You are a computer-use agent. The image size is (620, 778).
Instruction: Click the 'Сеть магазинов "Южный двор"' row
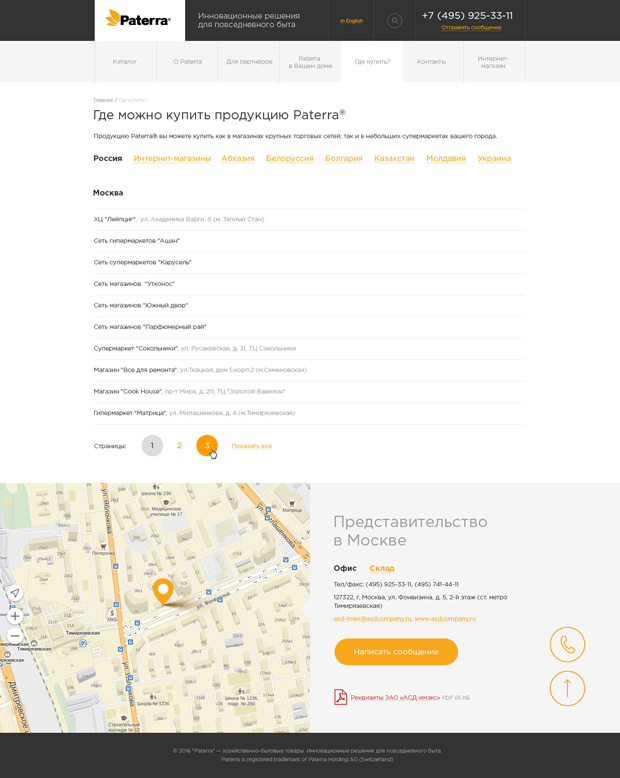click(x=309, y=306)
